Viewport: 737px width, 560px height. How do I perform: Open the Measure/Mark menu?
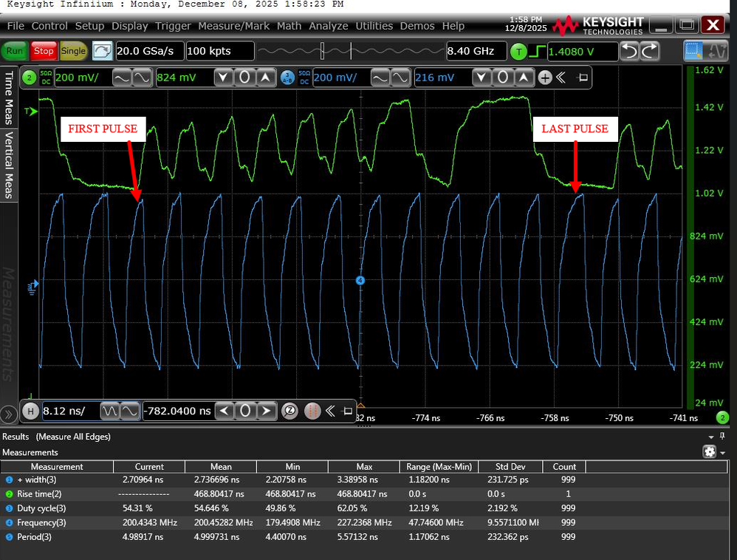tap(234, 26)
